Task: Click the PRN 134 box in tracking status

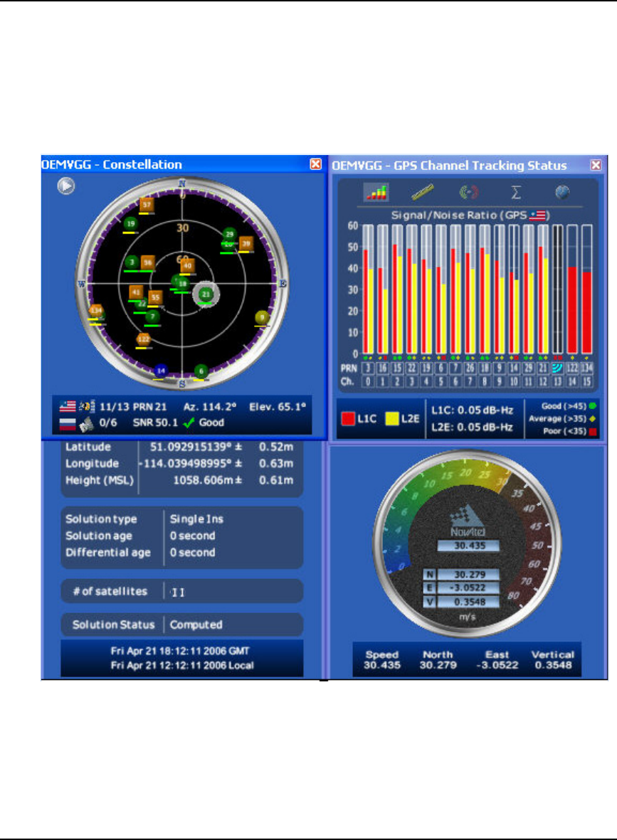Action: click(x=587, y=368)
